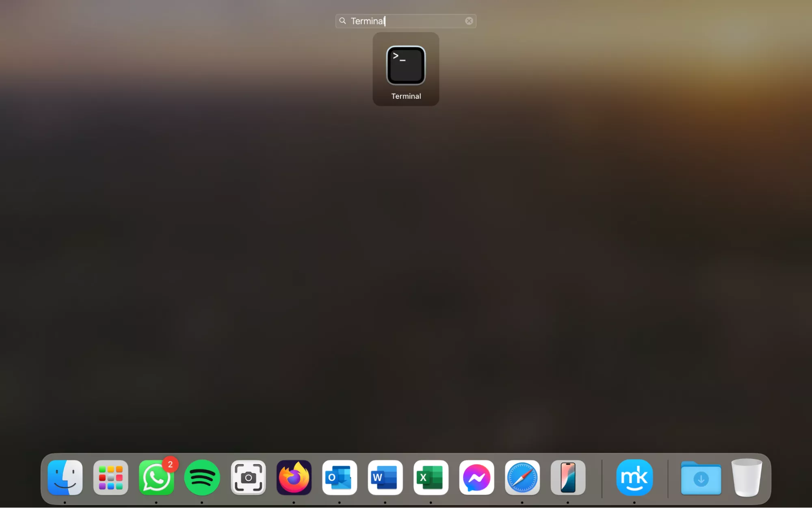Screen dimensions: 812x508
Task: Open iPhone Mirroring app in Dock
Action: click(x=568, y=478)
